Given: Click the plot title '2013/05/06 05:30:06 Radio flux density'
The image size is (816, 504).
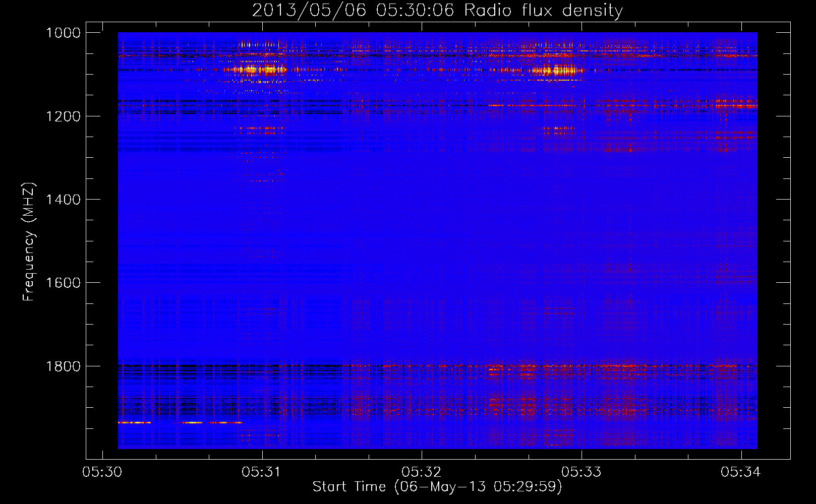Looking at the screenshot, I should pos(437,10).
